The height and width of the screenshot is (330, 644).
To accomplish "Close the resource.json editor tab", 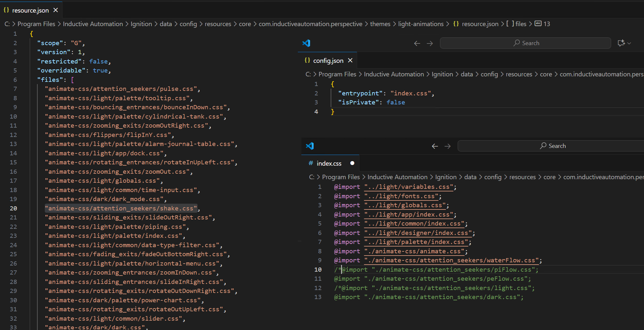I will pyautogui.click(x=56, y=10).
